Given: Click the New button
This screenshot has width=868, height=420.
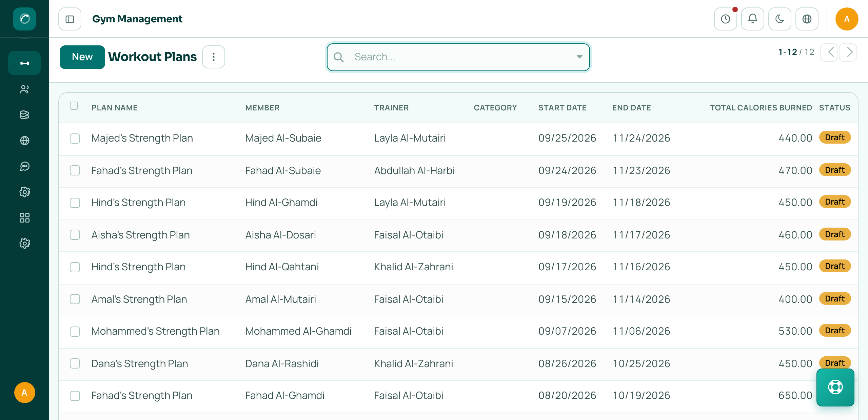Looking at the screenshot, I should coord(82,57).
